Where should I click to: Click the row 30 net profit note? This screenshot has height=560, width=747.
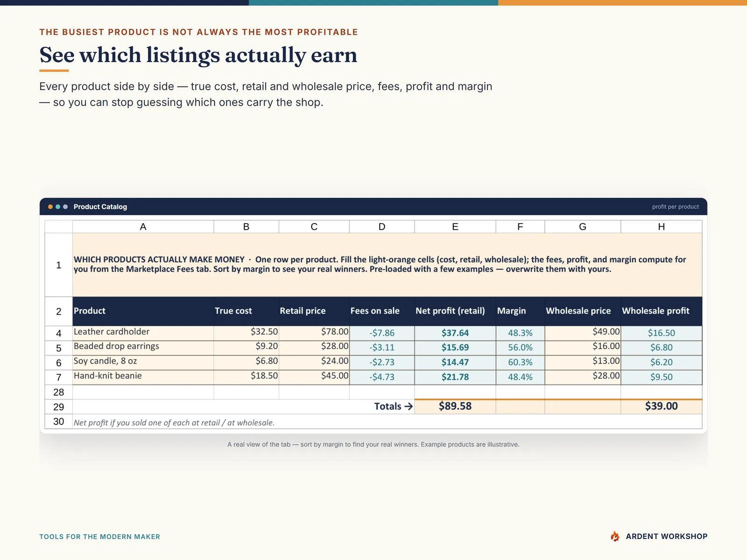[174, 423]
